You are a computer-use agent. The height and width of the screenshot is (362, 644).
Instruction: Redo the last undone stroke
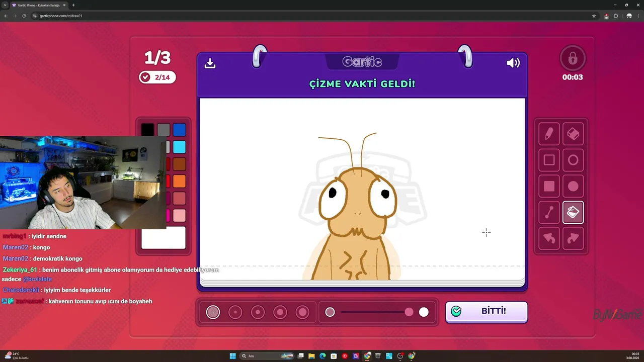click(573, 238)
